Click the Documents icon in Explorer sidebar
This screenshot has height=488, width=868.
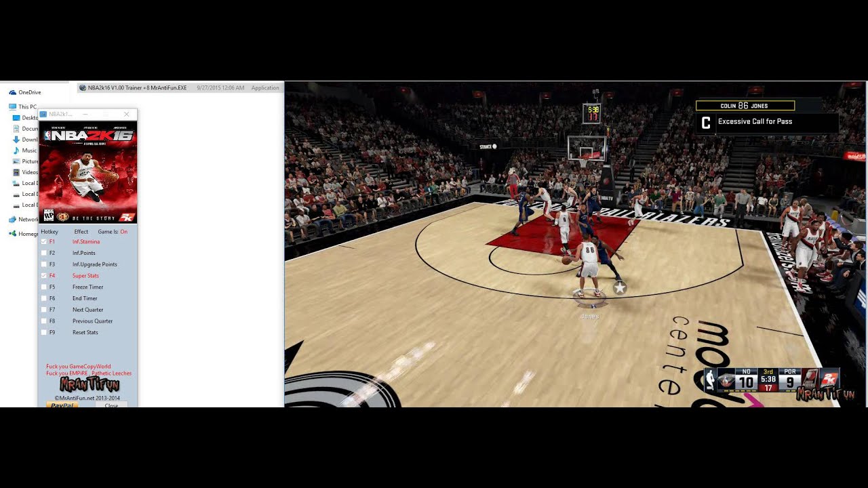(x=16, y=129)
